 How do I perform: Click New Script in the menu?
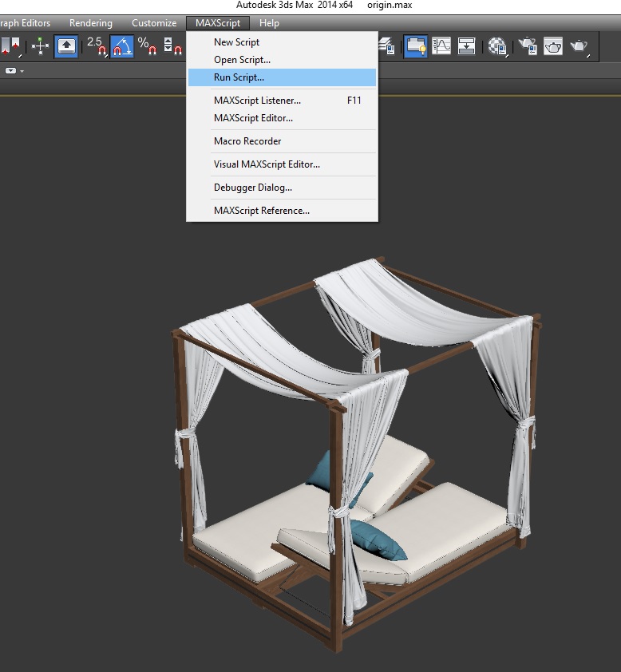click(x=236, y=42)
